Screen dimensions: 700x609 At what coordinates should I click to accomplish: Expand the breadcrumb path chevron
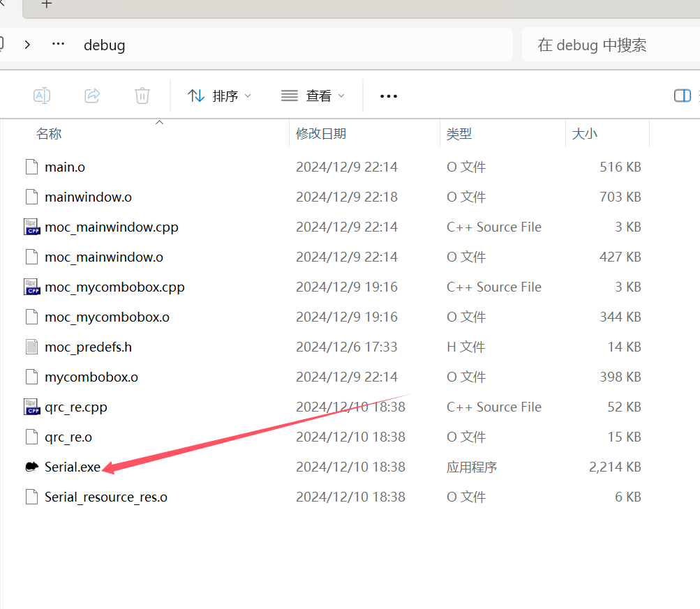click(x=27, y=45)
